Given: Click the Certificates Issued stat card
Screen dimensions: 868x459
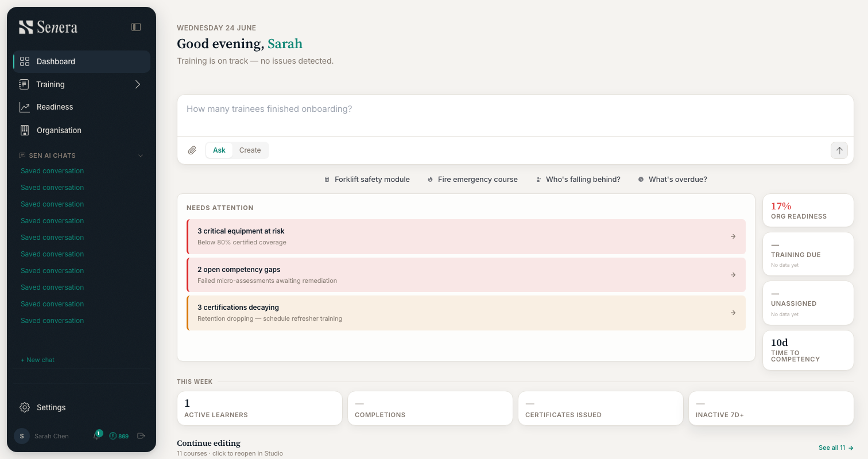Looking at the screenshot, I should pyautogui.click(x=600, y=409).
